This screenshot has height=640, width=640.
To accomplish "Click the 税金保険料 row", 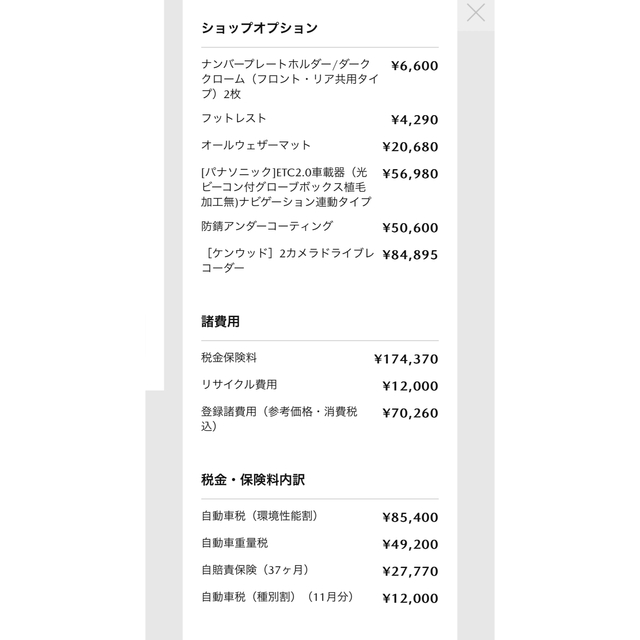I will [x=320, y=358].
